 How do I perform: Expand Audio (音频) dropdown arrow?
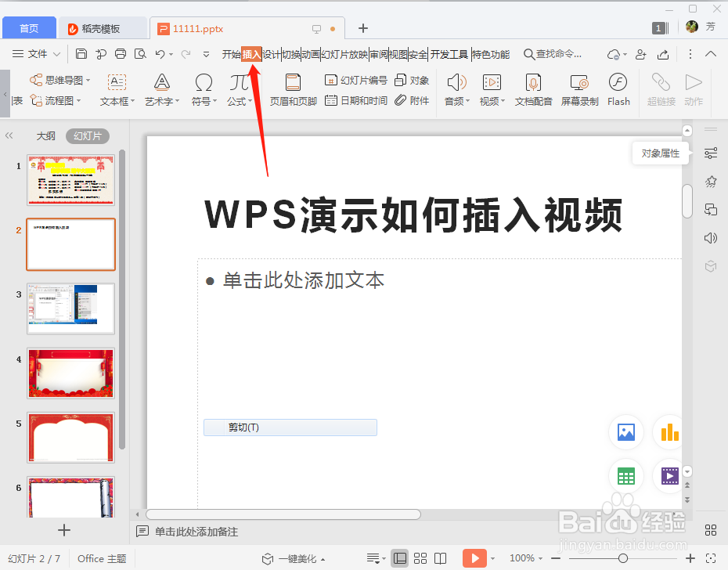tap(467, 101)
